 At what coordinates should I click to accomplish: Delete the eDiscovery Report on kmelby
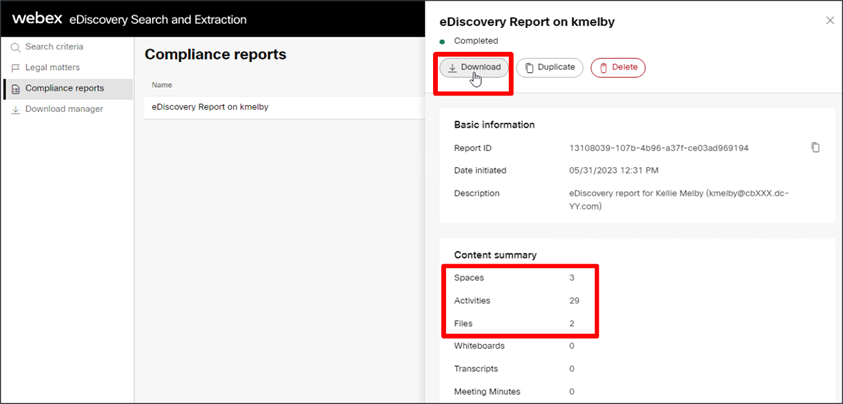click(x=618, y=68)
